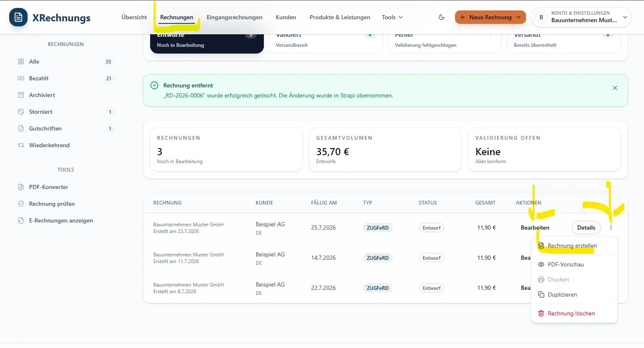
Task: Select the Storniert sidebar entry
Action: (66, 112)
